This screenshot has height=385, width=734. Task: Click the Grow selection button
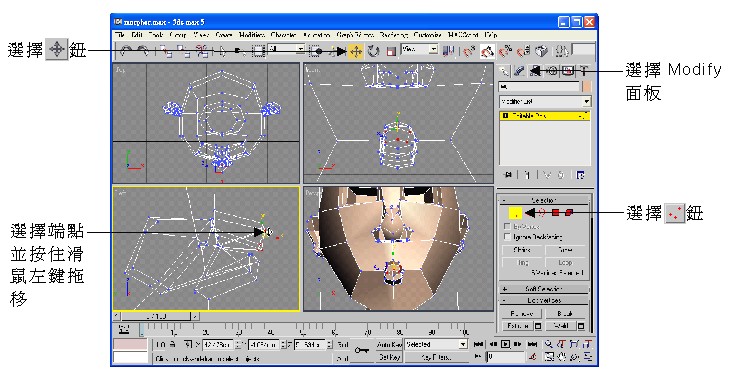point(565,251)
